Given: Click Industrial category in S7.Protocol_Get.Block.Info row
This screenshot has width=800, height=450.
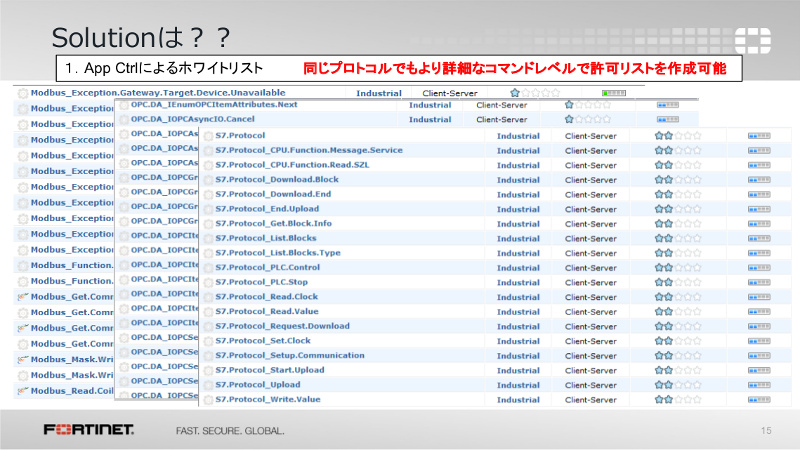Looking at the screenshot, I should [x=518, y=224].
